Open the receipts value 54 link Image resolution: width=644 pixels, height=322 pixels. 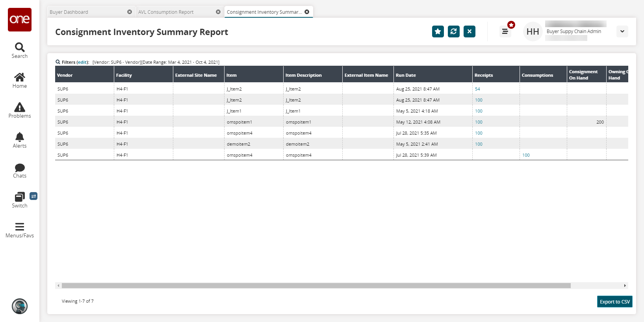click(477, 89)
